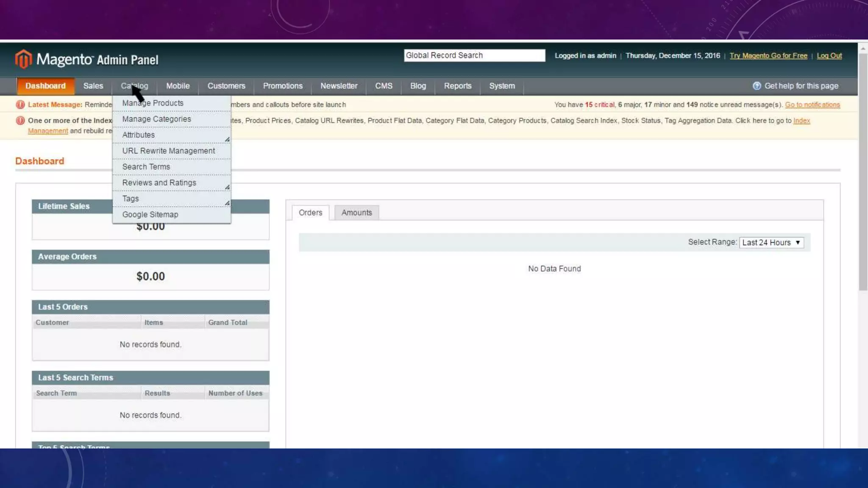
Task: Open the Promotions menu
Action: 283,86
